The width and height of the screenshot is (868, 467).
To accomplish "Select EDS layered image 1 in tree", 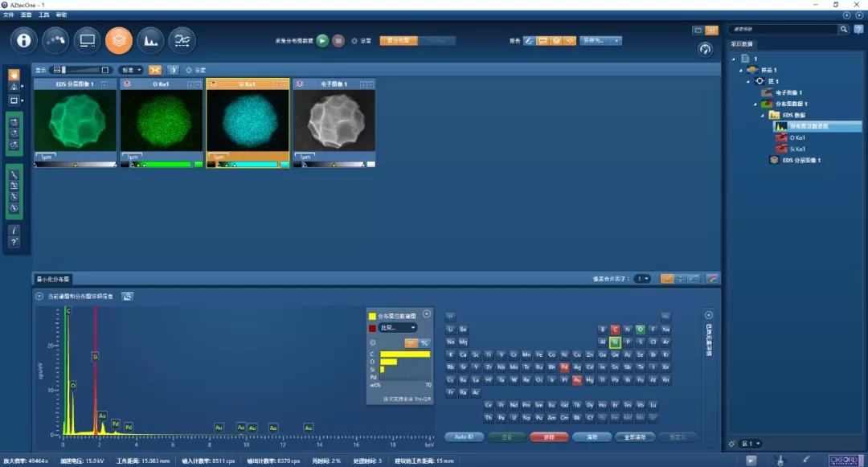I will point(801,161).
